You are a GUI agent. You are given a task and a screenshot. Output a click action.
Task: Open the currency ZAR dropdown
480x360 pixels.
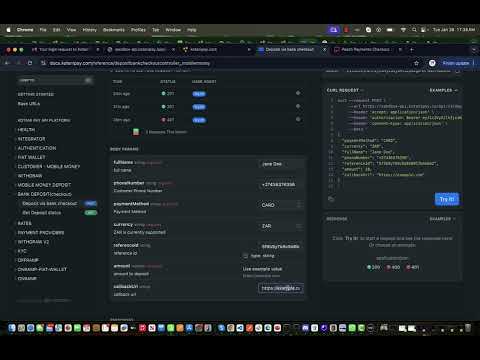coord(280,226)
